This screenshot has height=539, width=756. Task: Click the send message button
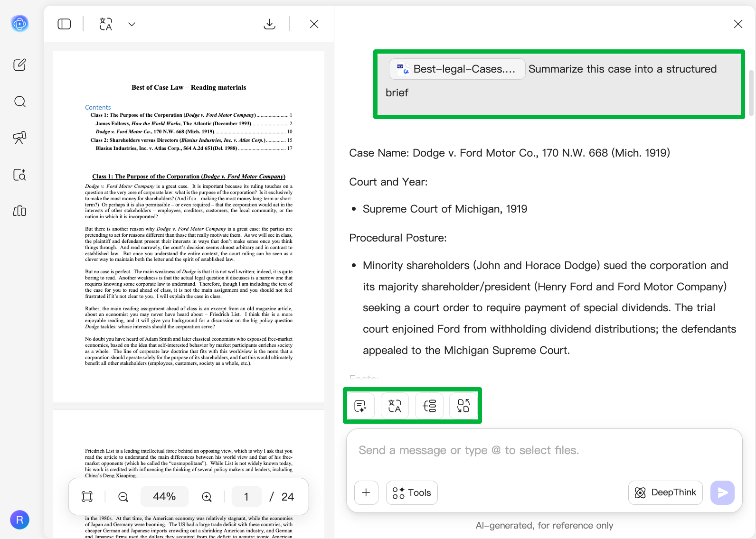(x=722, y=493)
